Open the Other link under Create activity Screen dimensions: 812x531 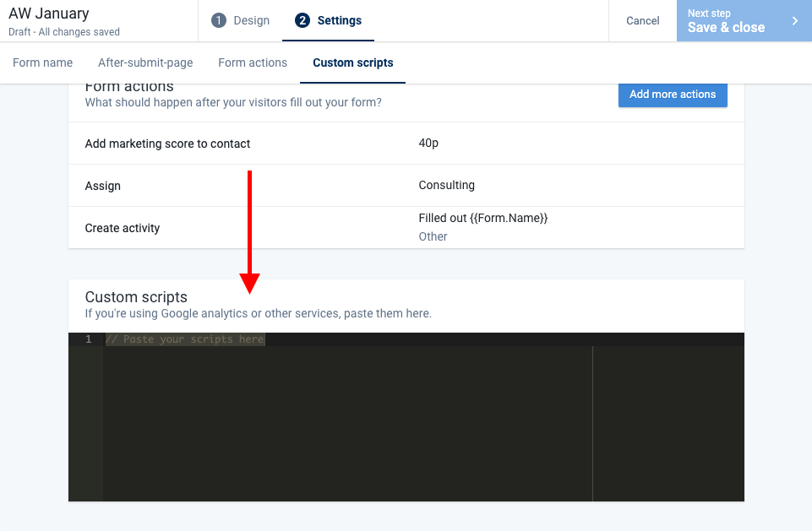433,236
